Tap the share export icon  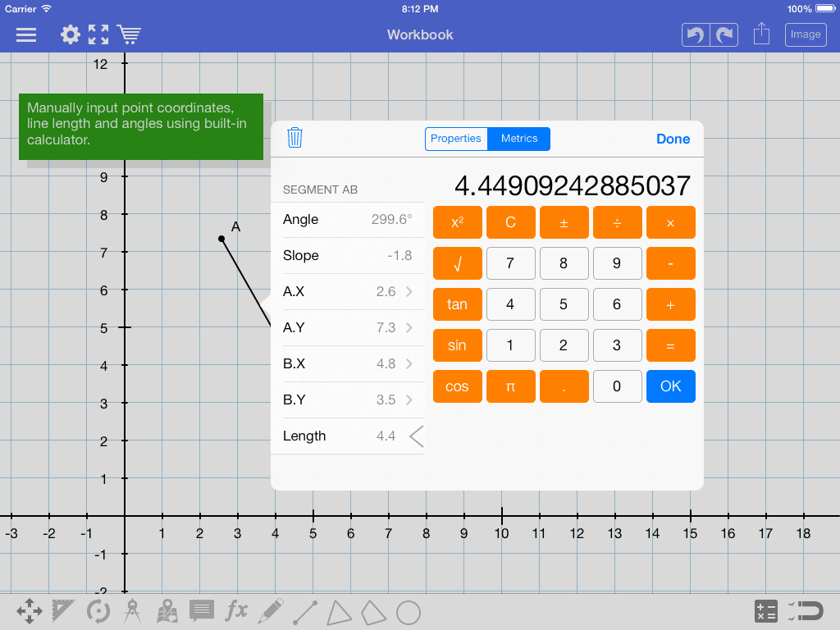[761, 34]
